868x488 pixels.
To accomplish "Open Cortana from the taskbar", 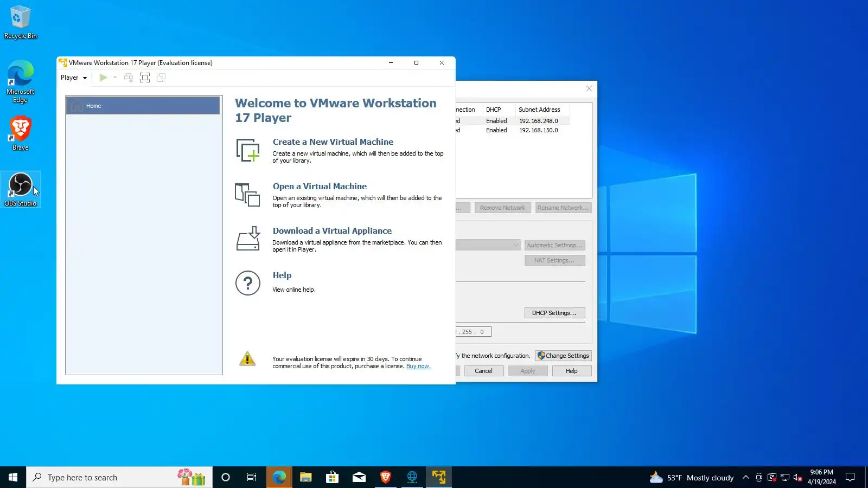I will tap(226, 477).
